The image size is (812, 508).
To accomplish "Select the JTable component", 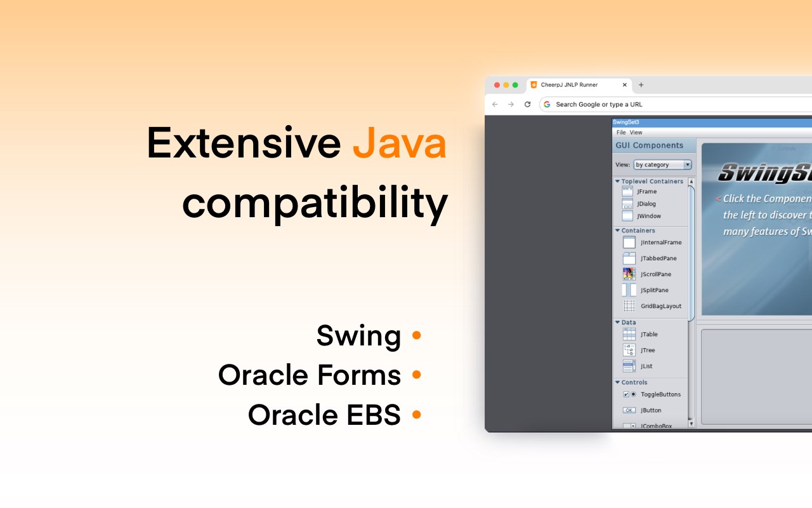I will 641,334.
